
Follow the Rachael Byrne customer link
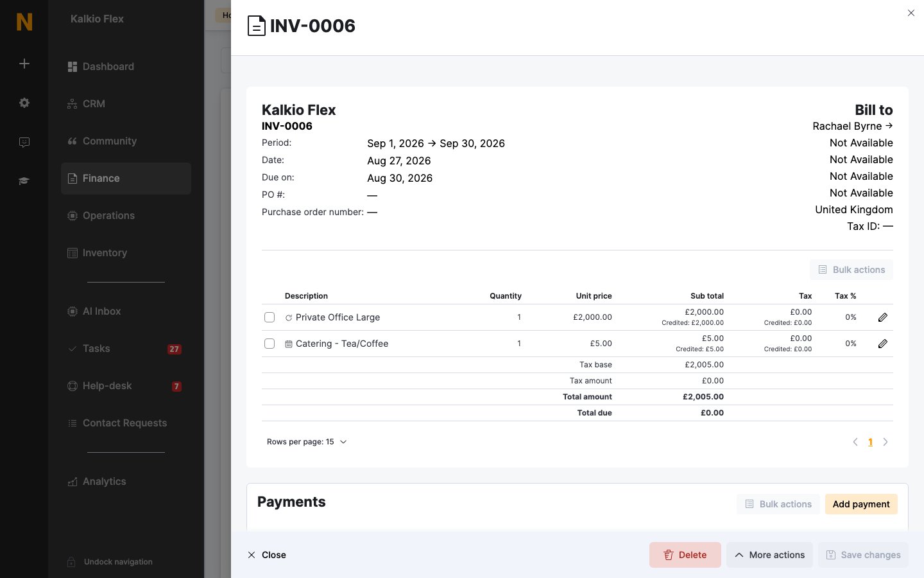853,127
